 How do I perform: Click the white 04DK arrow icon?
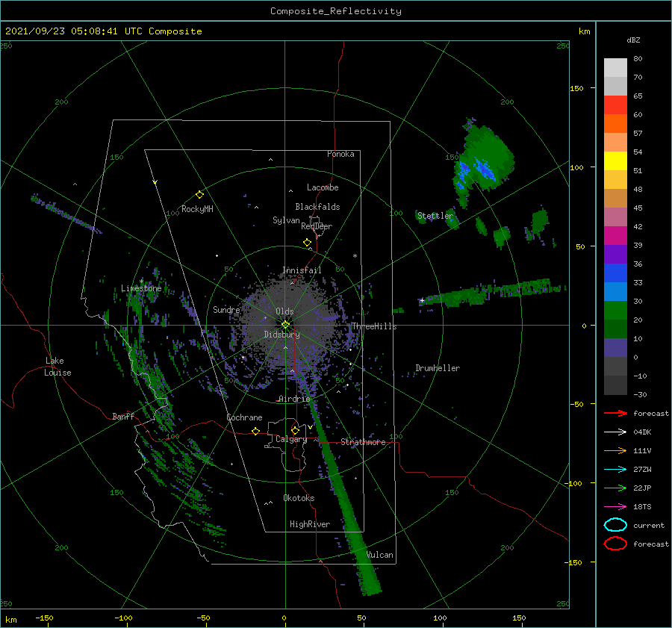point(615,432)
